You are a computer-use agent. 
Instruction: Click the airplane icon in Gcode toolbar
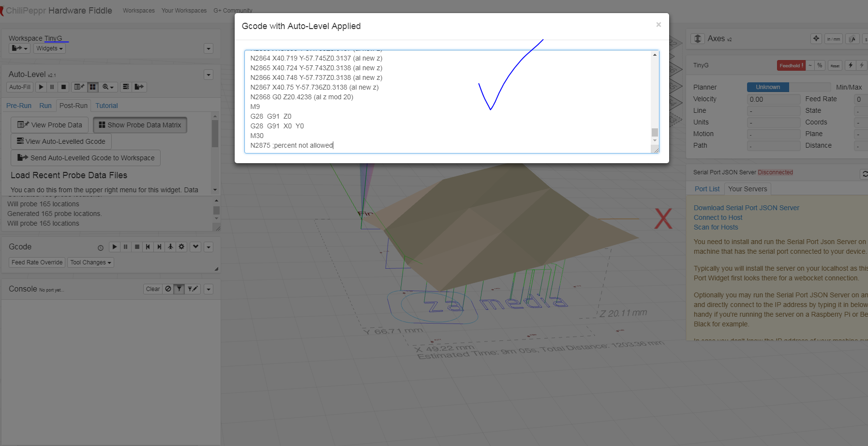click(x=170, y=247)
